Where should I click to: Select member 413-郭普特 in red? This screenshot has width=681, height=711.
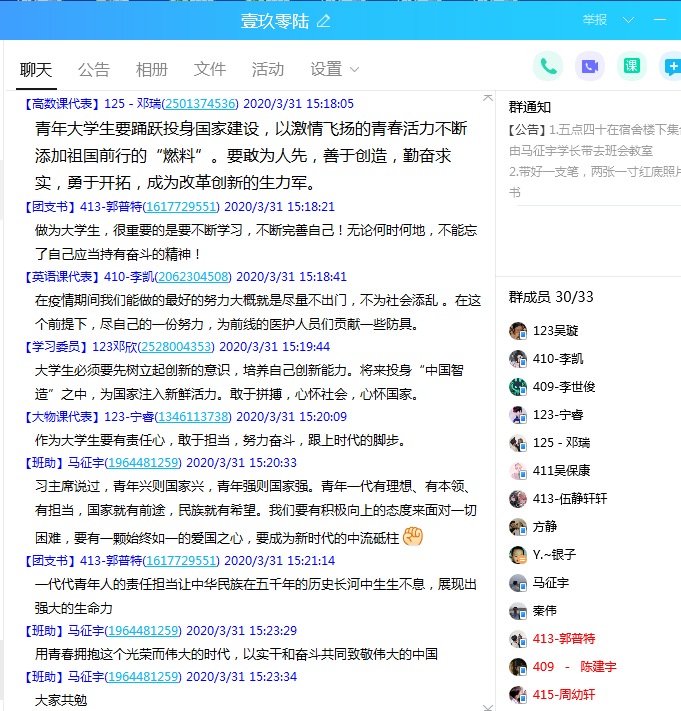coord(563,639)
